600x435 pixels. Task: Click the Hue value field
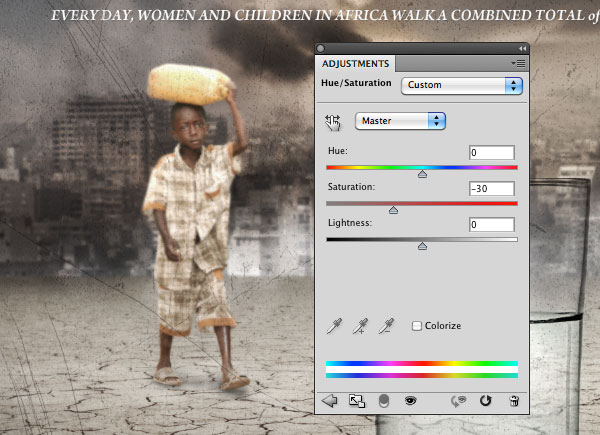492,153
